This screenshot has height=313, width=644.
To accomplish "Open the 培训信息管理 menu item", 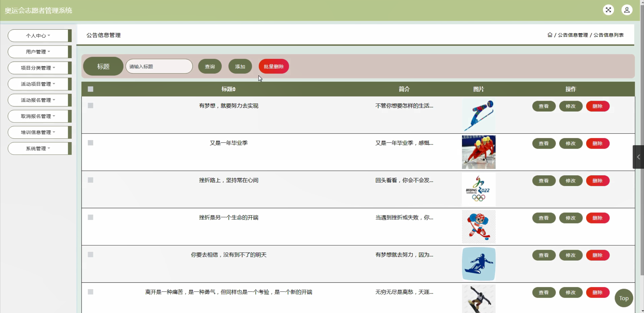I will [x=38, y=132].
